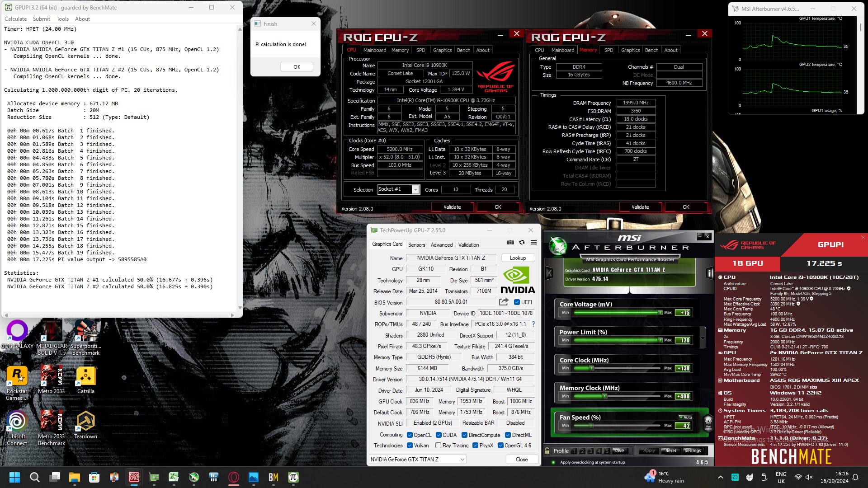Open the Superposition Benchmark desktop icon
The image size is (868, 488).
pyautogui.click(x=86, y=337)
